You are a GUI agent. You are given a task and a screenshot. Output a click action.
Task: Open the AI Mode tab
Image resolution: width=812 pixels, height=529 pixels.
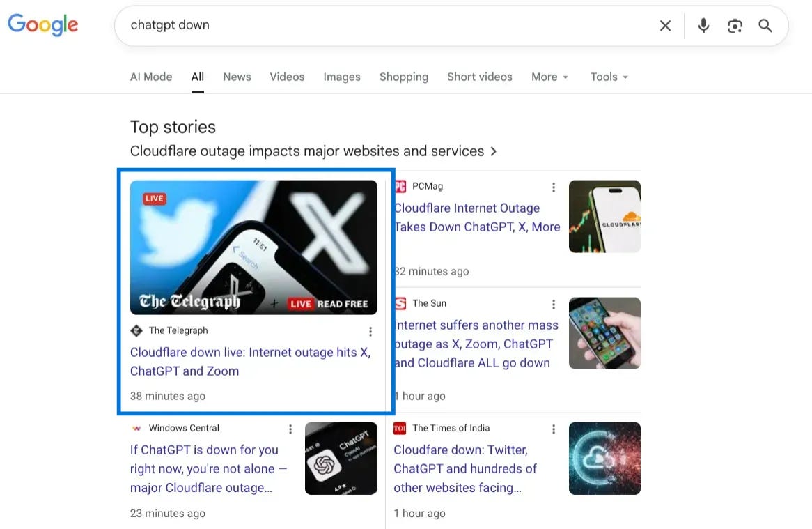tap(150, 77)
